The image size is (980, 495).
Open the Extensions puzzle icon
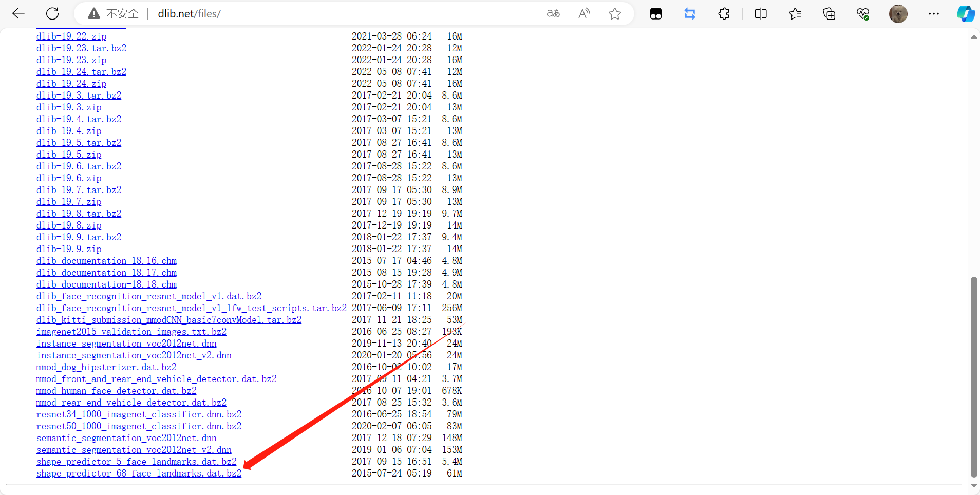[x=724, y=14]
